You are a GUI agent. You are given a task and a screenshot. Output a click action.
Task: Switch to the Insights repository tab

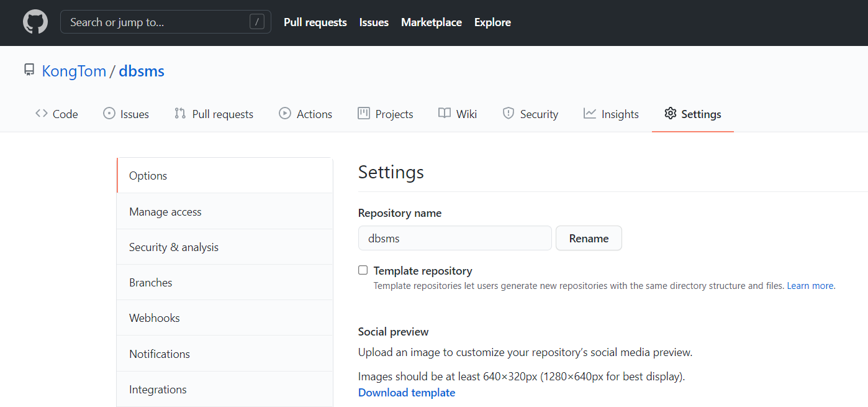(611, 114)
